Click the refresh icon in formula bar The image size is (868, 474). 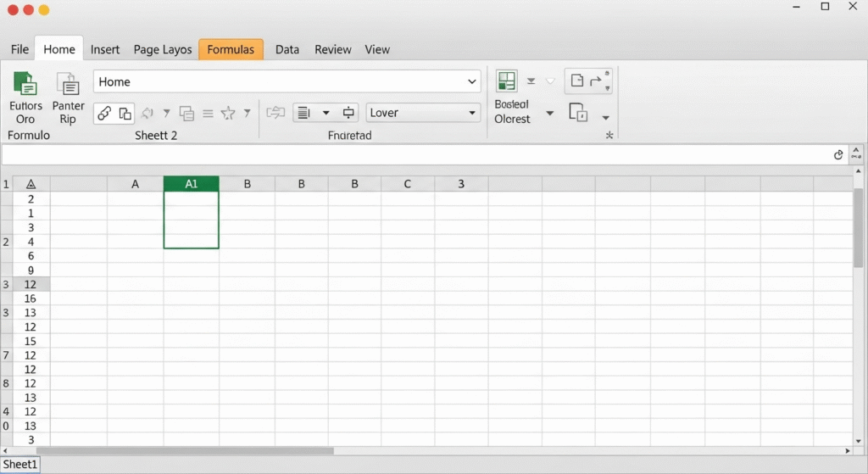(x=838, y=154)
